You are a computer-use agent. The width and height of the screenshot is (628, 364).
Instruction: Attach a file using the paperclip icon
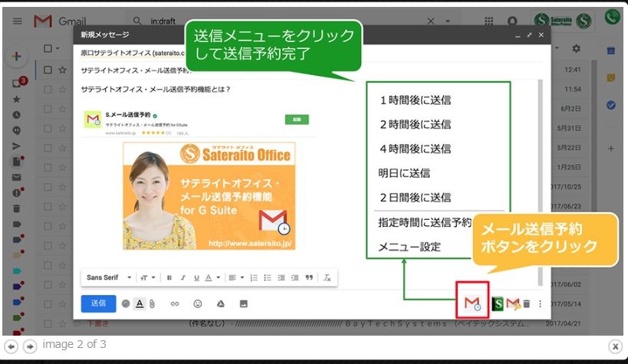tap(152, 304)
